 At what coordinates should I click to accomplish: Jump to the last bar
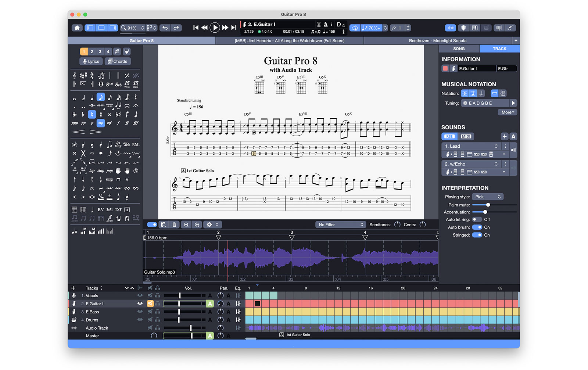click(x=234, y=28)
